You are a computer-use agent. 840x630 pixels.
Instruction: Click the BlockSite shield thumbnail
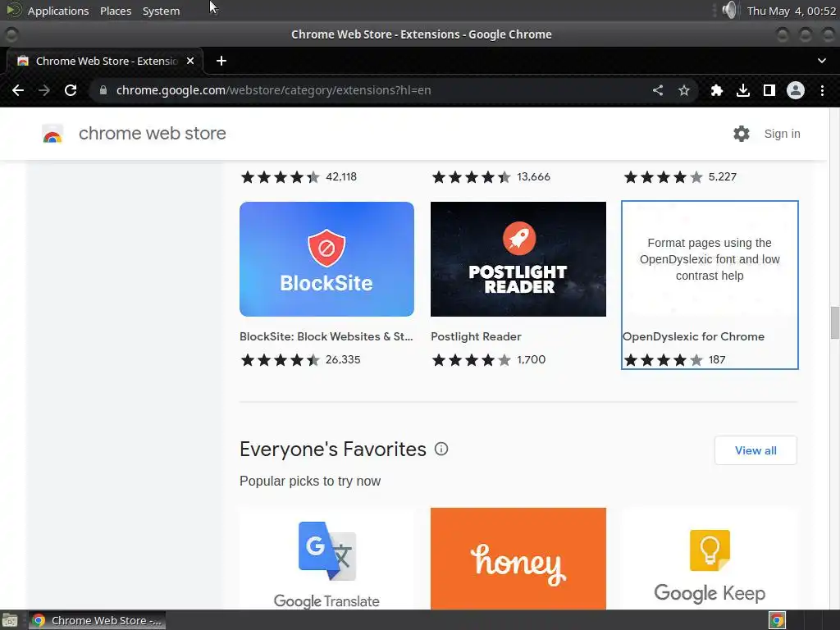pos(326,258)
